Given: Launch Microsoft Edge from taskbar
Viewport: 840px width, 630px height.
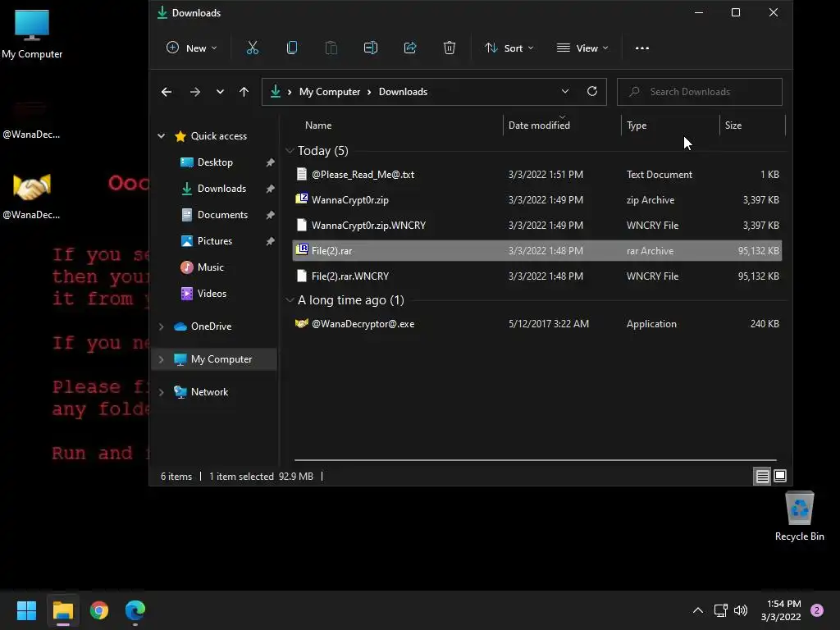Looking at the screenshot, I should tap(135, 610).
